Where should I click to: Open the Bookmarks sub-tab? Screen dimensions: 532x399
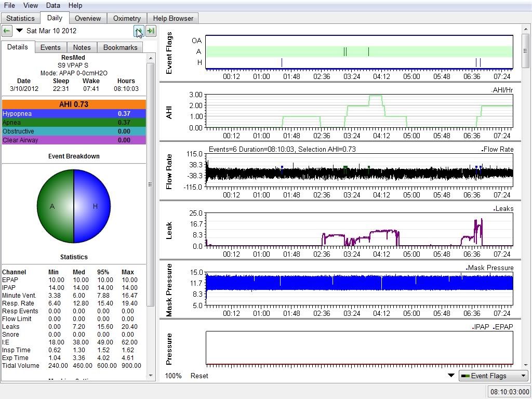tap(120, 47)
